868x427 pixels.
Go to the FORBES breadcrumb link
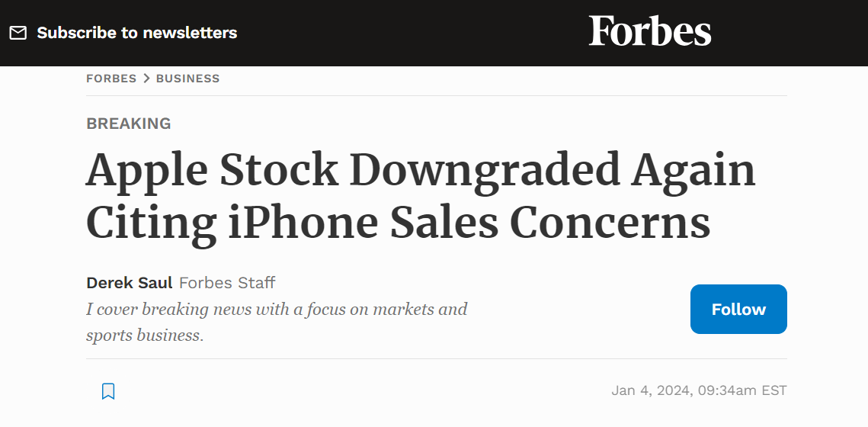pyautogui.click(x=111, y=79)
